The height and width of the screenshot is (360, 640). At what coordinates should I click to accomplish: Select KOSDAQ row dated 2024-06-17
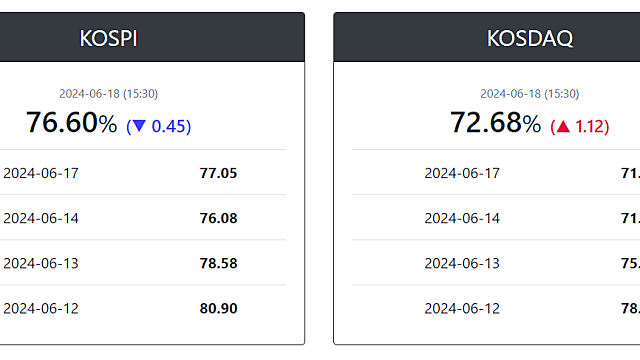pyautogui.click(x=496, y=173)
